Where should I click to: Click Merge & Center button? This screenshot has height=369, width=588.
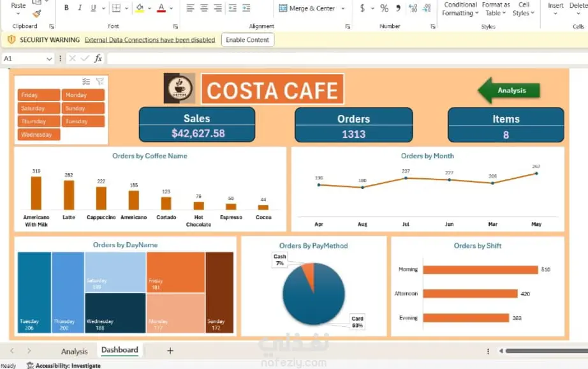coord(307,8)
